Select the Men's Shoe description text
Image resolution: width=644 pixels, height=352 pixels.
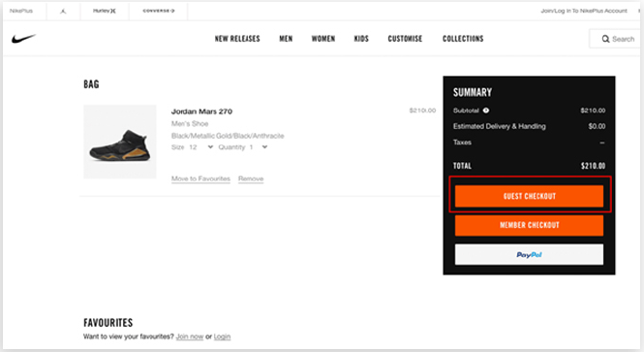pos(190,124)
